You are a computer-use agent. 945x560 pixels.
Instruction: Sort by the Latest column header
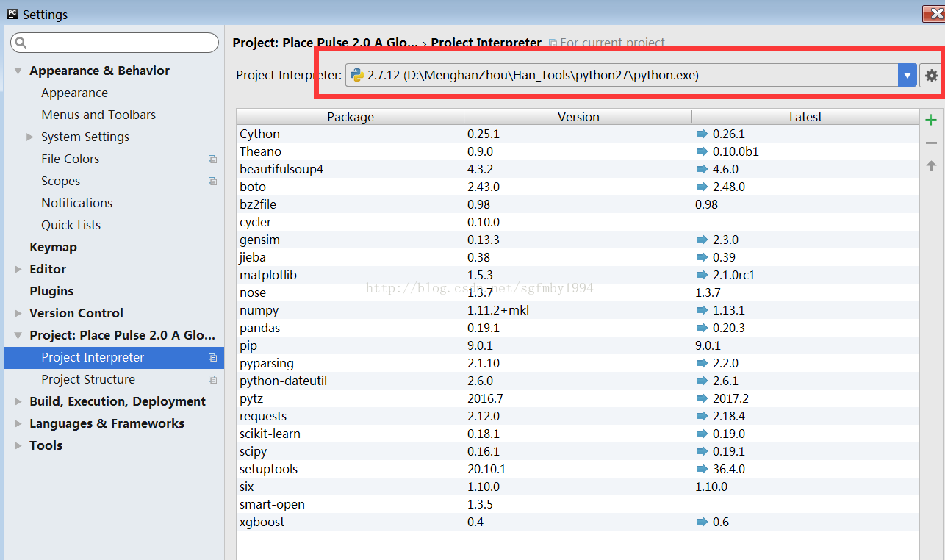[x=805, y=117]
